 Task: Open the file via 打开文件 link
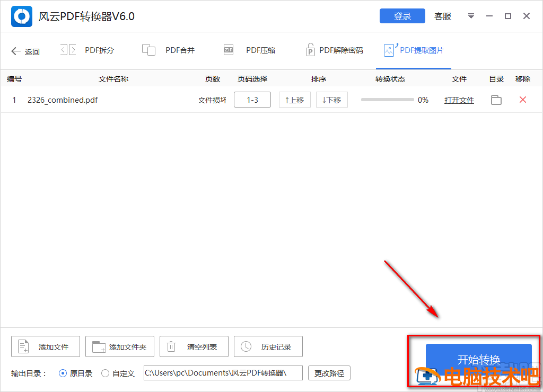pyautogui.click(x=459, y=100)
